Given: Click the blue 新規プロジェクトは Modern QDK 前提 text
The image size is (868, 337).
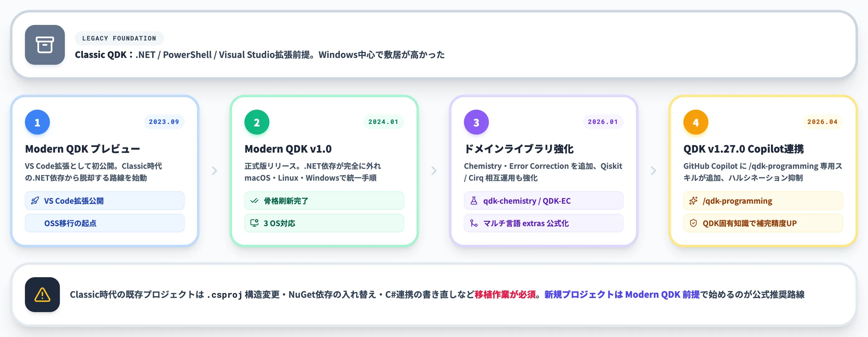Looking at the screenshot, I should [622, 295].
